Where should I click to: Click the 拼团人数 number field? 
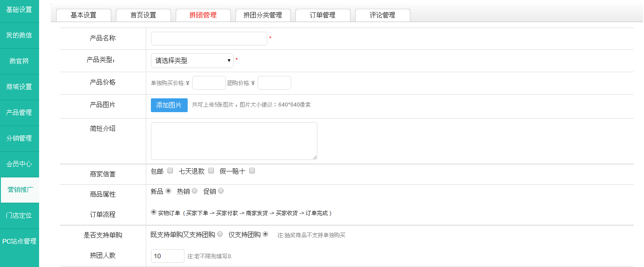click(167, 256)
